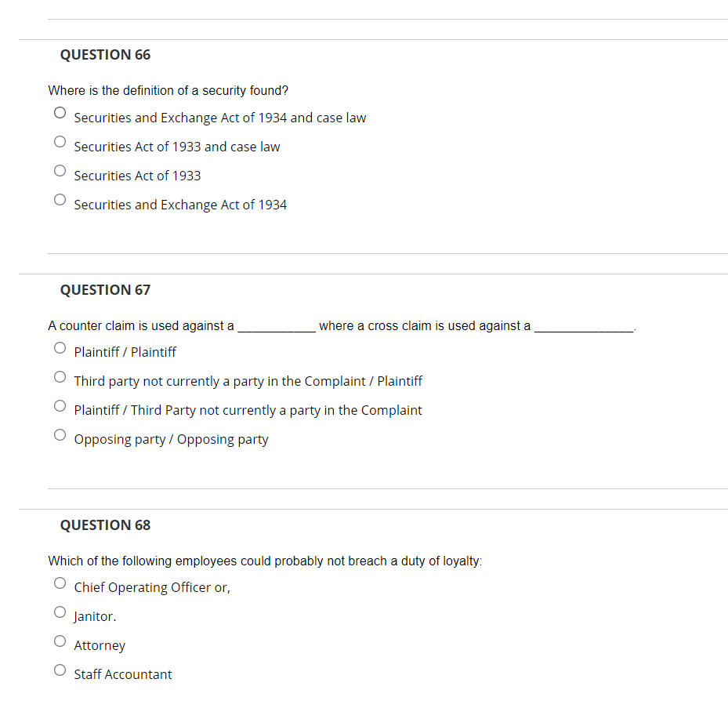The height and width of the screenshot is (708, 728).
Task: Click the QUESTION 67 heading
Action: point(105,290)
